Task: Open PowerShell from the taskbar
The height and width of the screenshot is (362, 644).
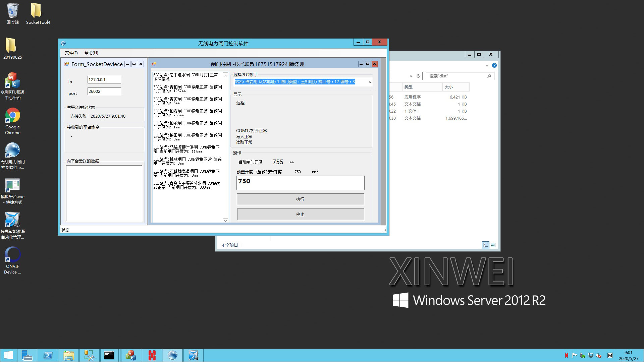Action: 48,355
